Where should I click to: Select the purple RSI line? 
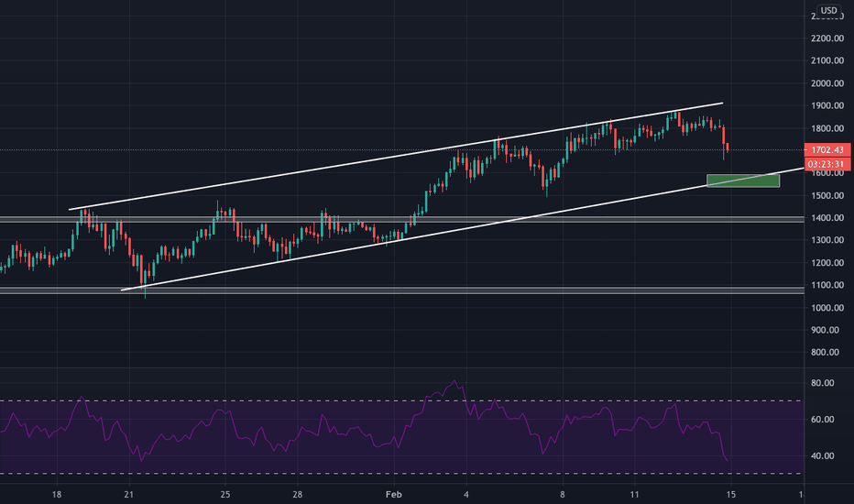364,421
